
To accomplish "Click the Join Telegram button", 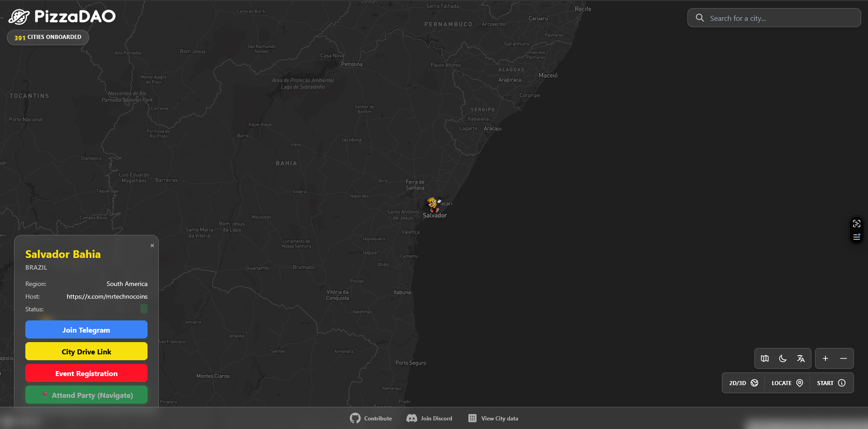I will click(x=86, y=330).
